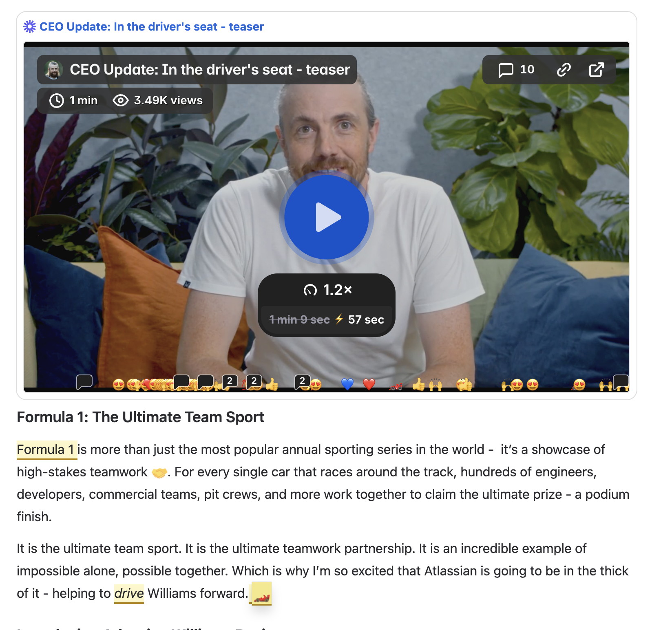Copy the video link via chain icon
672x630 pixels.
tap(564, 70)
